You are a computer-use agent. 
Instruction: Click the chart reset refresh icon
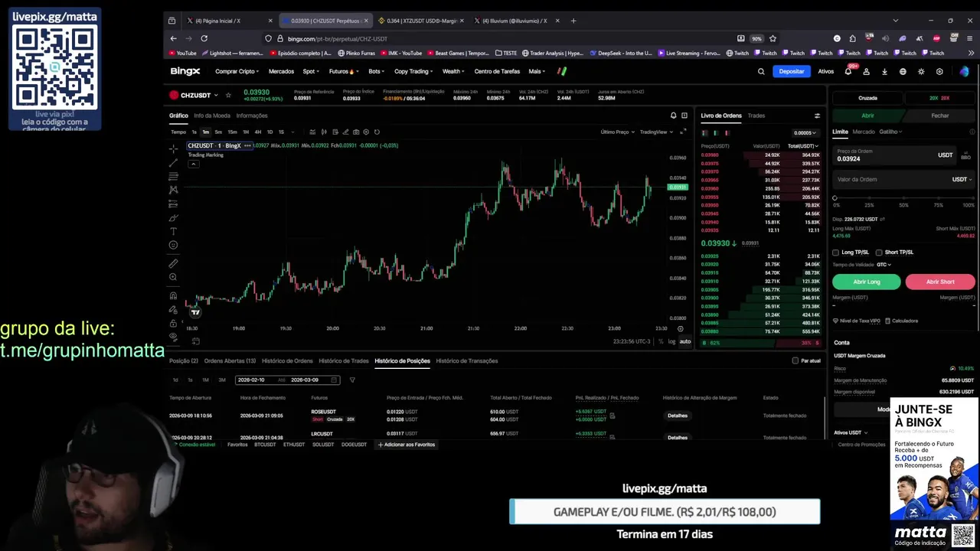pyautogui.click(x=377, y=132)
